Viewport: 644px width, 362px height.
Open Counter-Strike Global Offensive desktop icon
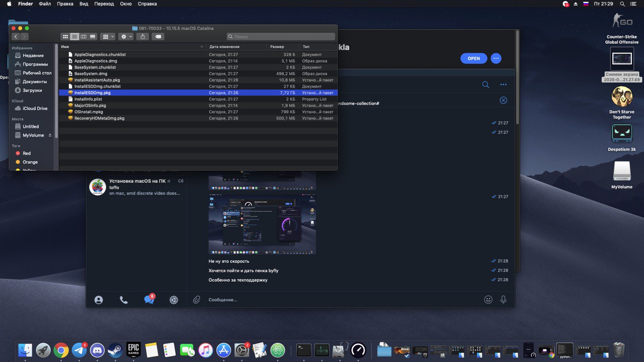click(622, 28)
